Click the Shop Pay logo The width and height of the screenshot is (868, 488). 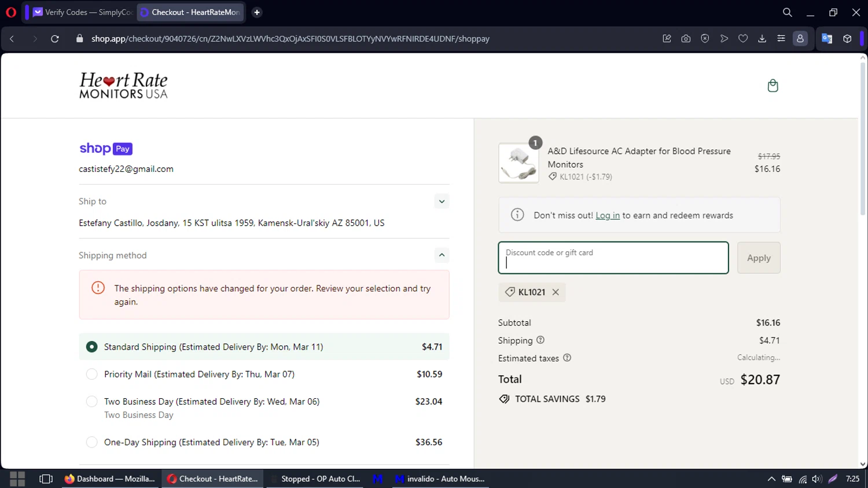coord(106,149)
